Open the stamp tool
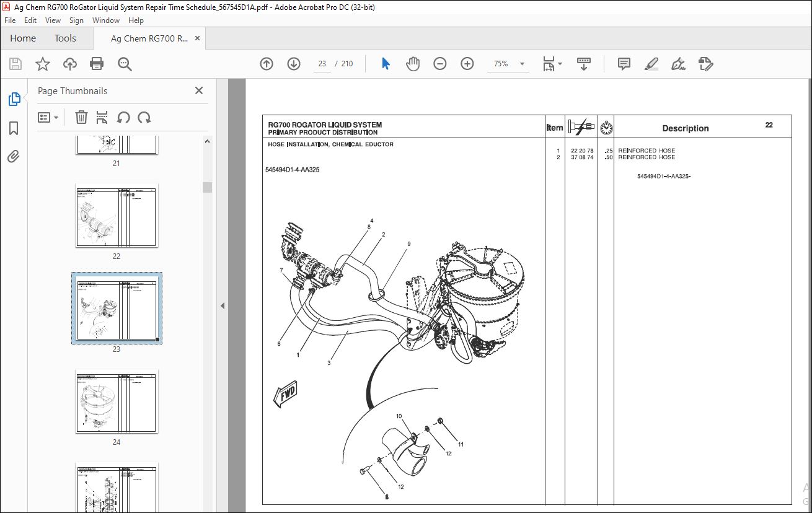This screenshot has height=513, width=812. pyautogui.click(x=705, y=64)
